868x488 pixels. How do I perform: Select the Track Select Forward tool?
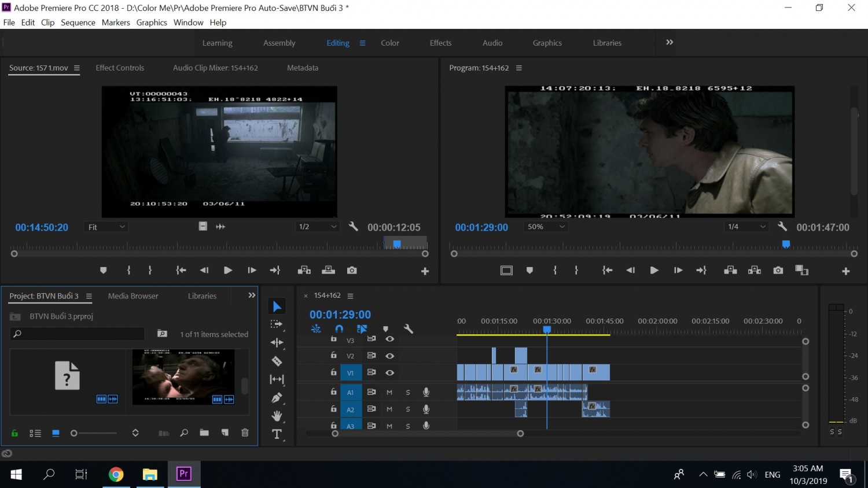coord(277,324)
